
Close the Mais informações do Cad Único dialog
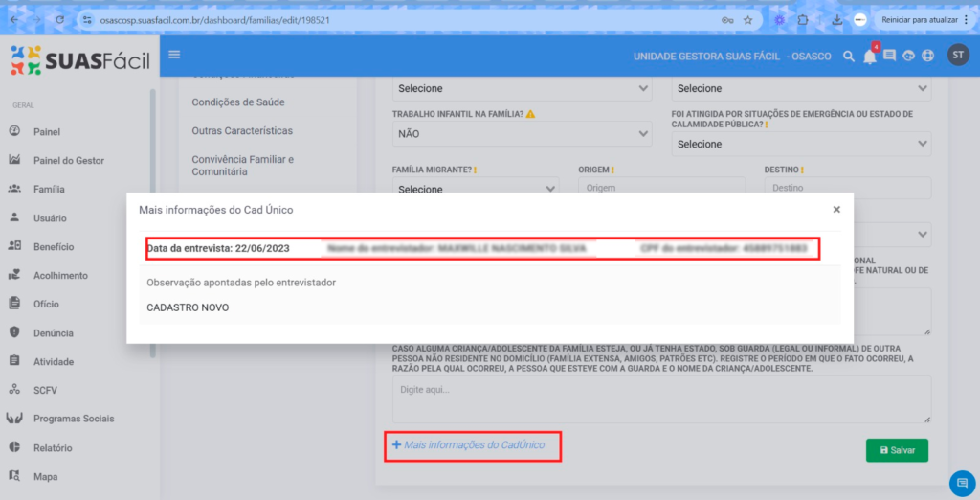click(836, 210)
